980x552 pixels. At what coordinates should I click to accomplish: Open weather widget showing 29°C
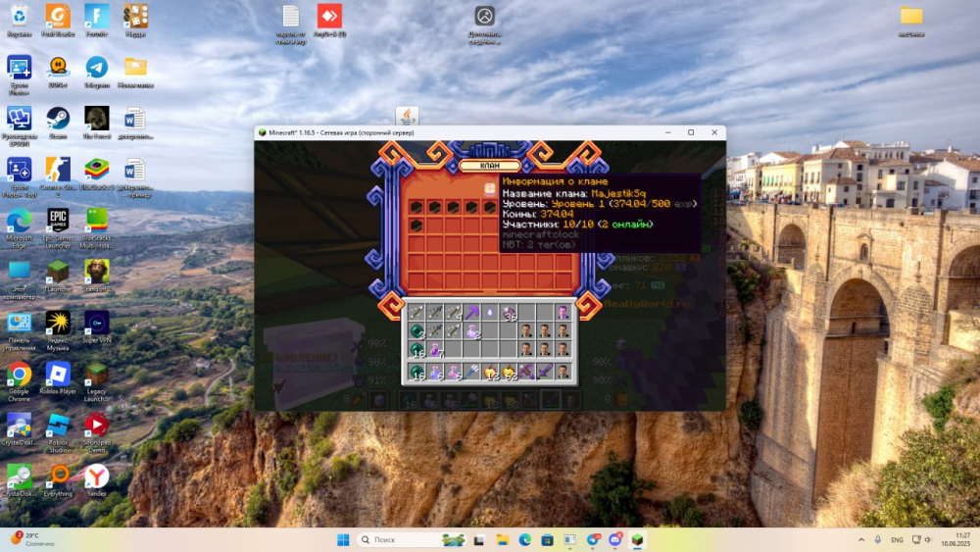click(x=32, y=539)
